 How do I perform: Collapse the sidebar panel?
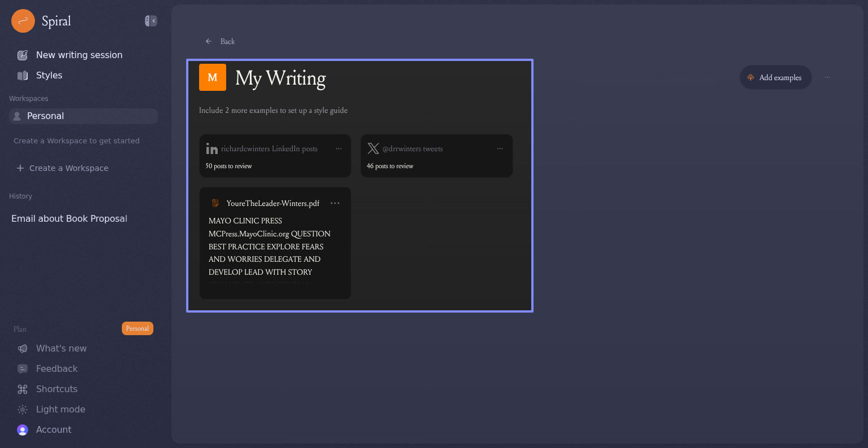pos(151,21)
